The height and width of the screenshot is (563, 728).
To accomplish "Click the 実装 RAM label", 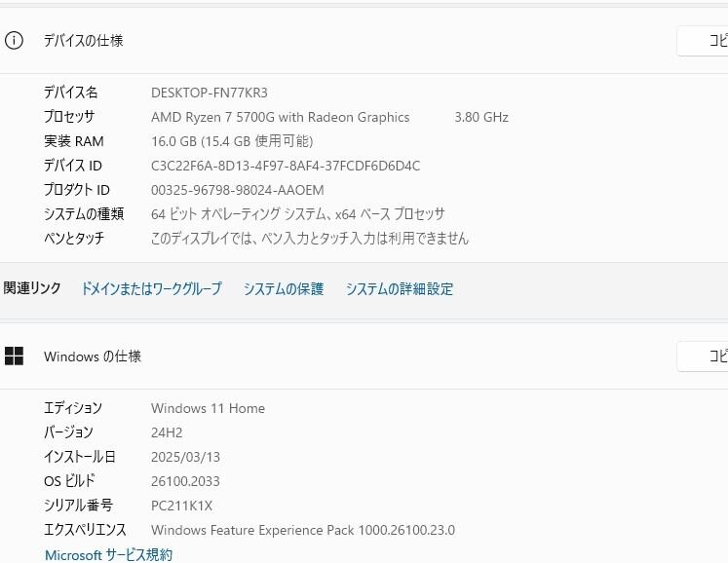I will point(74,141).
